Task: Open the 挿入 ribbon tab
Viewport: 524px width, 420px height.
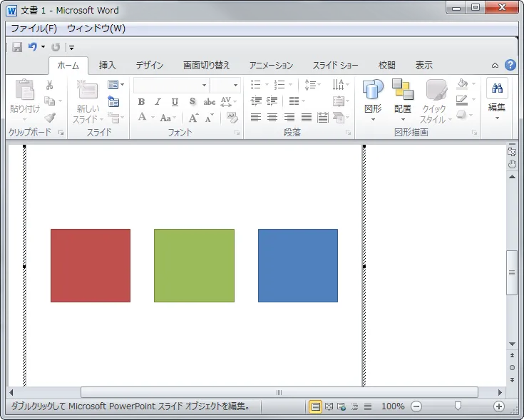Action: [x=108, y=65]
